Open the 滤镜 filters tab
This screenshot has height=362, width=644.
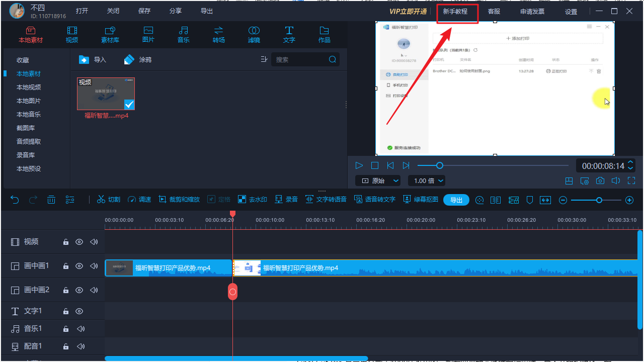pyautogui.click(x=254, y=35)
